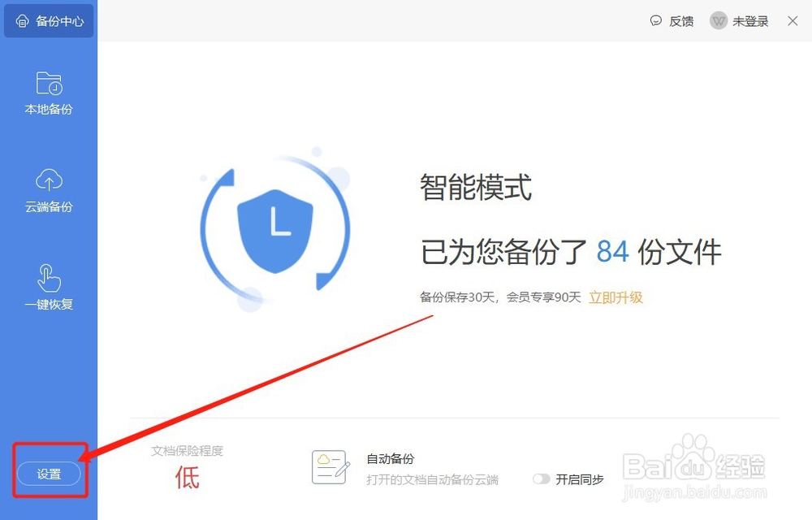This screenshot has height=520, width=812.
Task: Click the 一键恢复 text label
Action: [50, 304]
